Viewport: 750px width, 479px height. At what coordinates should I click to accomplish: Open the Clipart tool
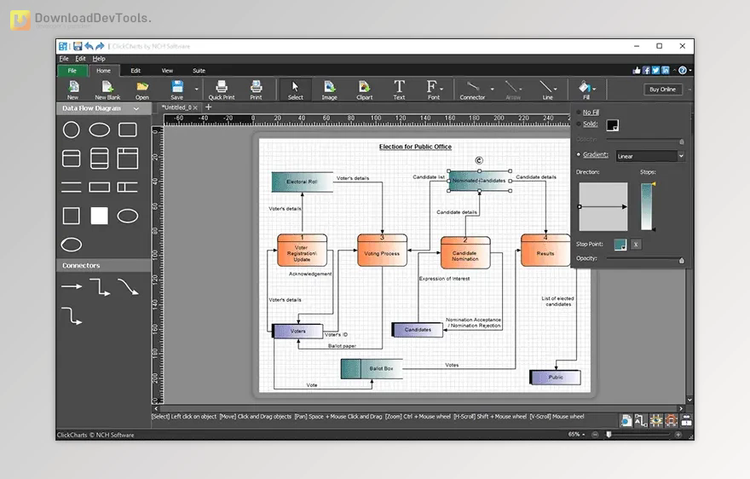(x=364, y=89)
